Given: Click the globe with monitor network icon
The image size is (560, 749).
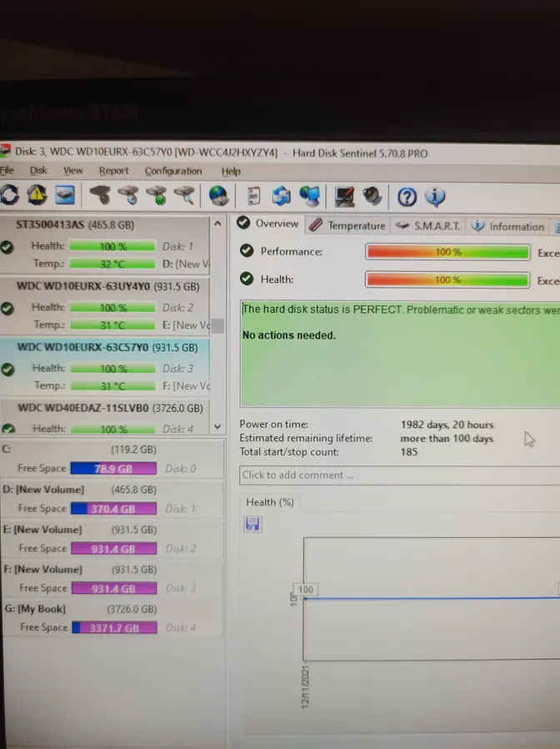Looking at the screenshot, I should 310,196.
